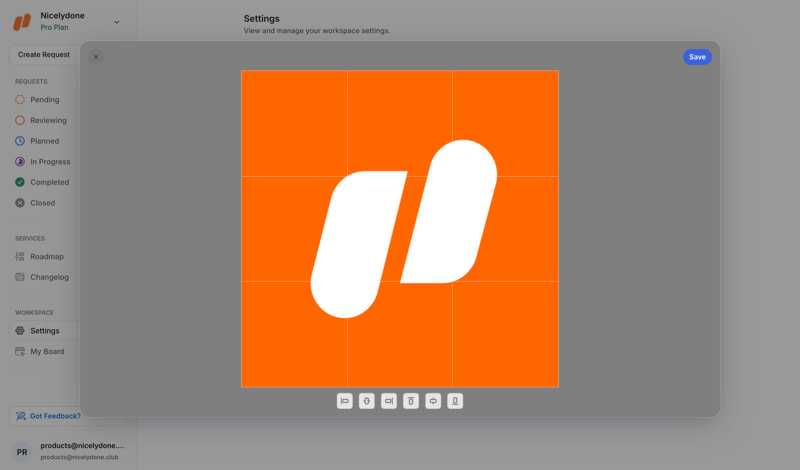Click the SERVICES section label
The height and width of the screenshot is (470, 800).
(x=30, y=238)
